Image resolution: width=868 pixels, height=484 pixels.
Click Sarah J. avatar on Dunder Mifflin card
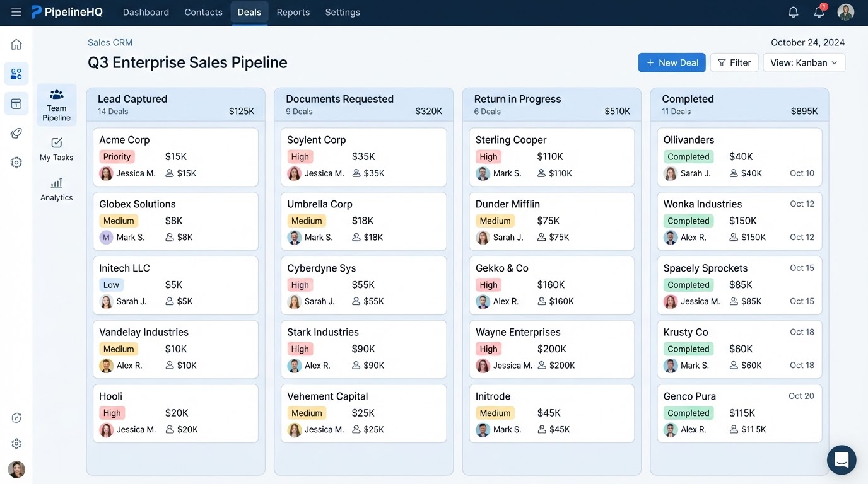point(483,238)
